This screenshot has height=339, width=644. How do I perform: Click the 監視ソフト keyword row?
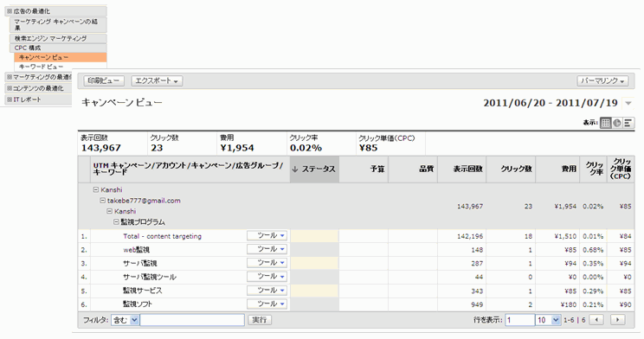click(x=138, y=304)
